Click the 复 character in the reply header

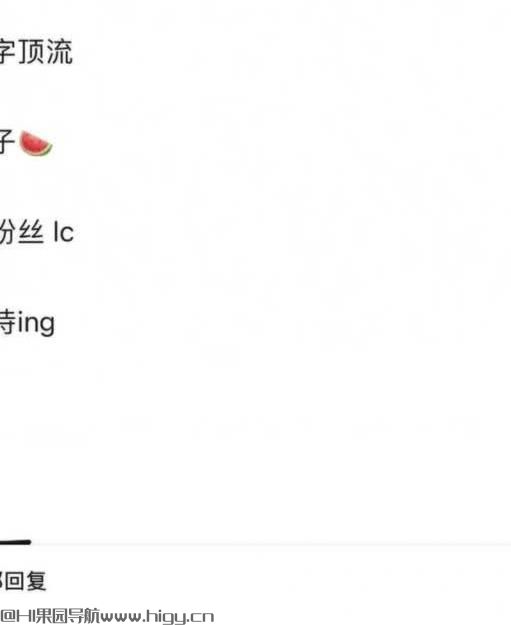pos(36,581)
